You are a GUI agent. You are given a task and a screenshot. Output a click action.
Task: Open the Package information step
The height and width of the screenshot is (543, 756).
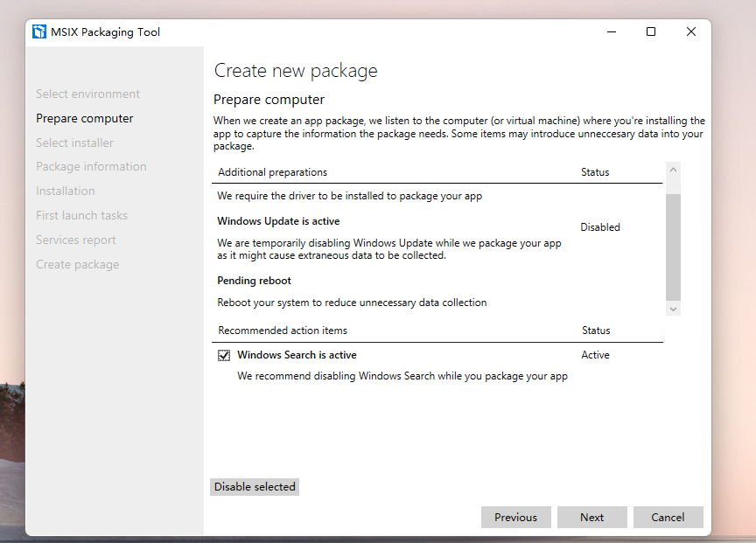[91, 167]
